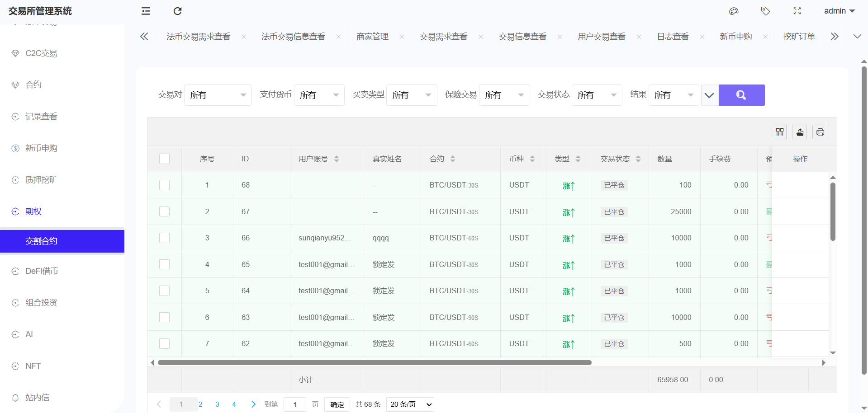
Task: Select the checkbox for row ID 66
Action: [x=164, y=238]
